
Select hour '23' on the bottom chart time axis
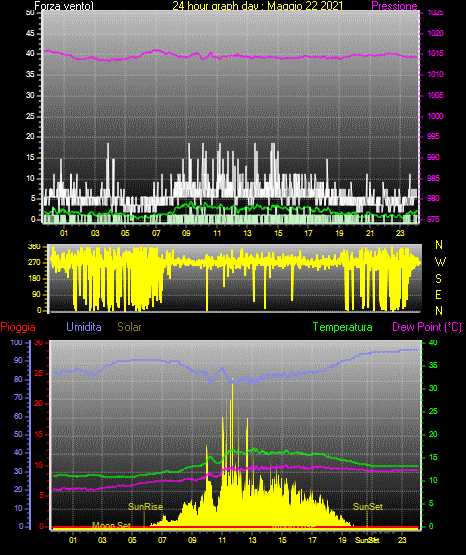point(402,540)
